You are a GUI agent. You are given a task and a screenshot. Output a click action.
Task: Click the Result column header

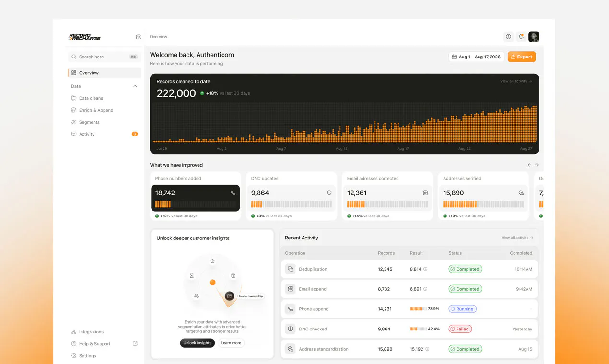[x=416, y=253]
